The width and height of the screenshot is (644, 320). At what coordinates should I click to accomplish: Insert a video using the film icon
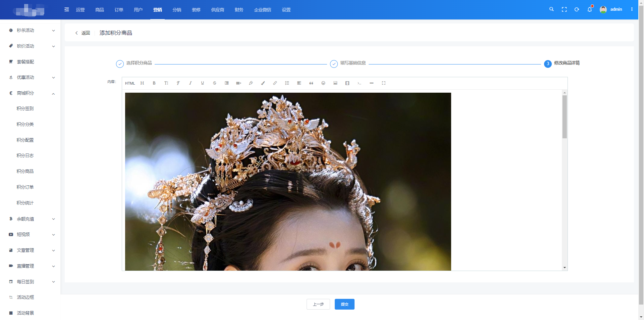(347, 83)
